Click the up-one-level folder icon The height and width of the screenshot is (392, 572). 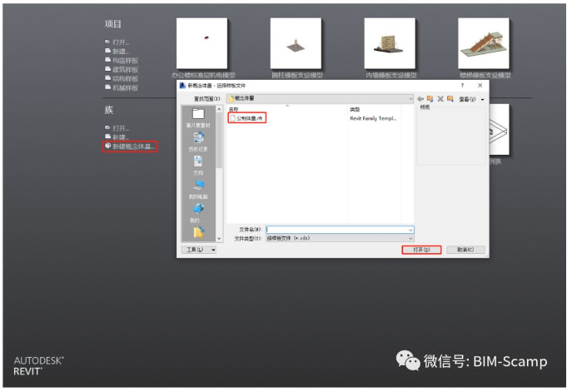tap(430, 99)
